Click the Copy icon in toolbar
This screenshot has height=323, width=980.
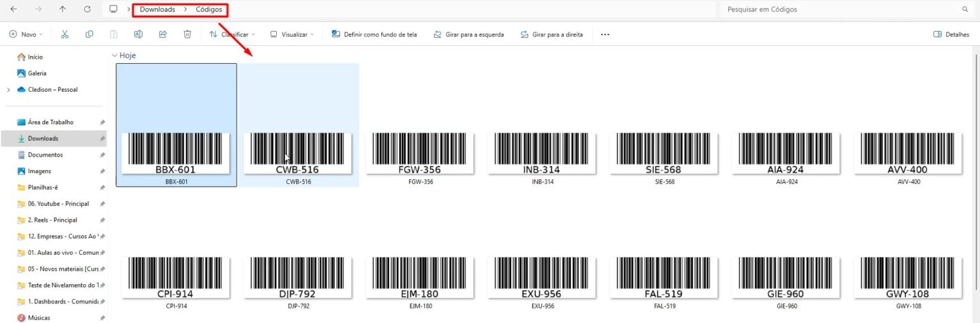tap(89, 34)
